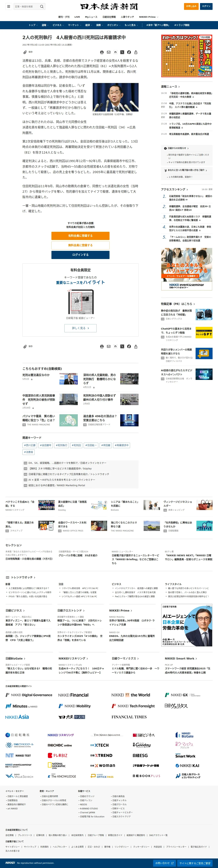Share on X icon below the headline
This screenshot has width=218, height=868.
122,52
